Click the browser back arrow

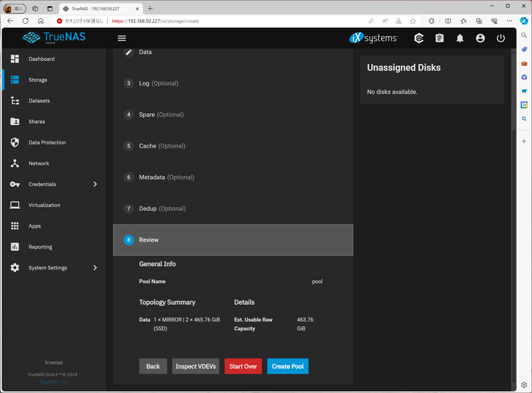pos(10,21)
